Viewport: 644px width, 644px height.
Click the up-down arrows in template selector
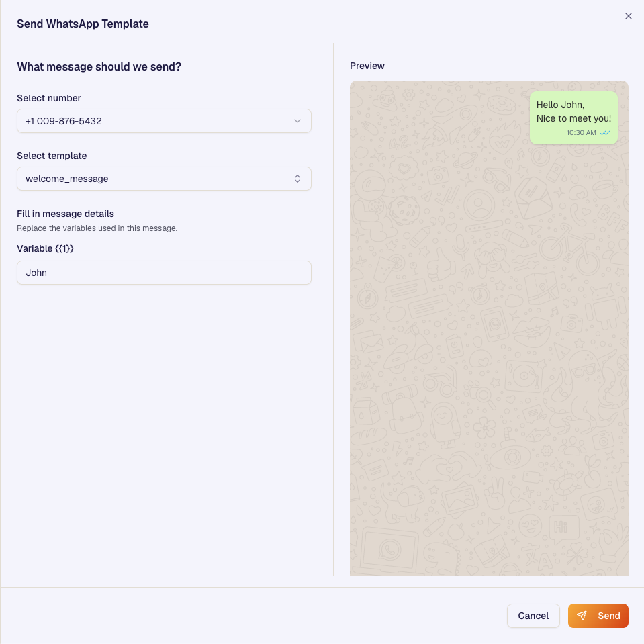(x=297, y=179)
